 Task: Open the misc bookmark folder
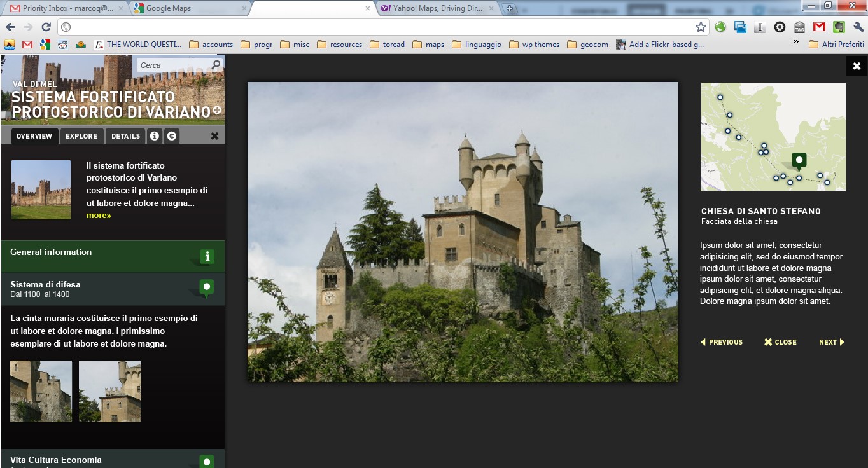point(295,45)
